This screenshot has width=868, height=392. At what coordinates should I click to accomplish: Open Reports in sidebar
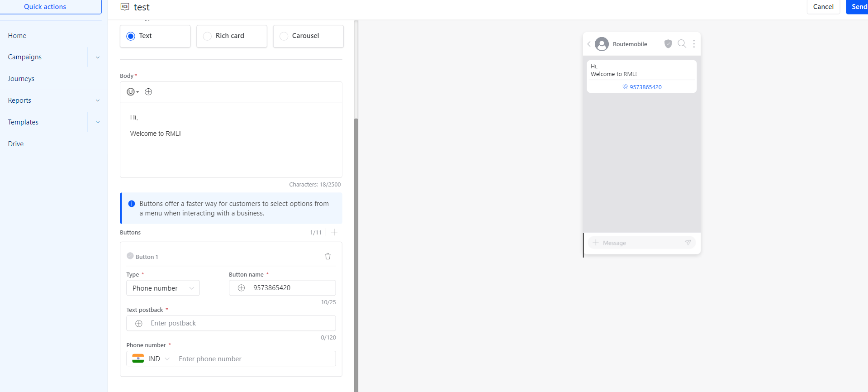point(19,100)
